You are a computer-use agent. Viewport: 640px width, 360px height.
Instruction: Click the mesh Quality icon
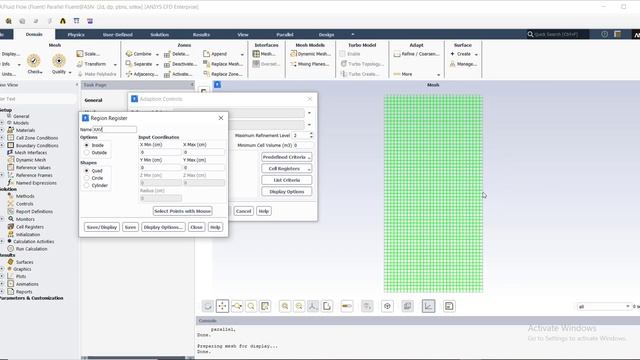(x=59, y=61)
